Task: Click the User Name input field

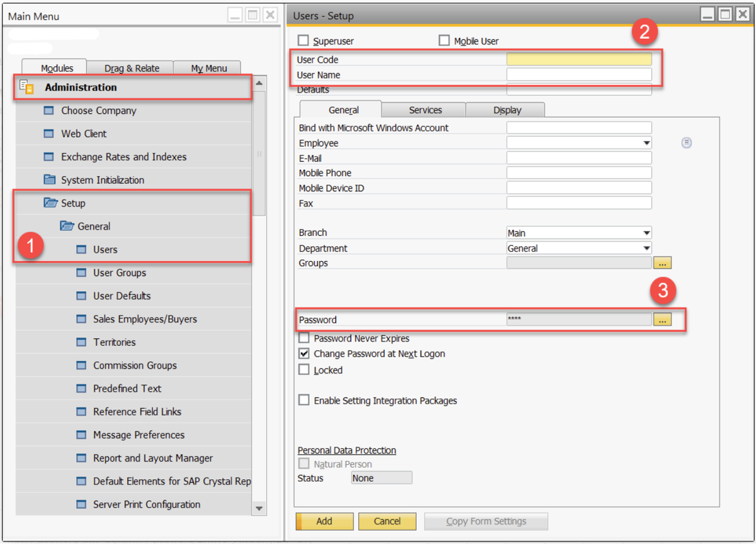Action: click(x=579, y=75)
